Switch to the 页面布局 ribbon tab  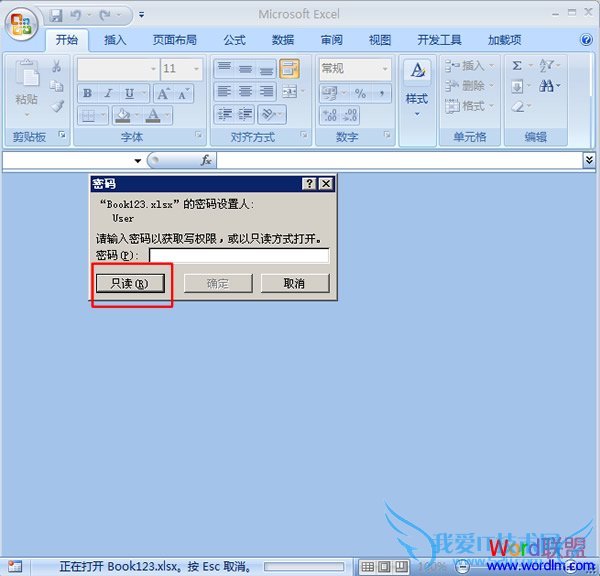click(175, 40)
